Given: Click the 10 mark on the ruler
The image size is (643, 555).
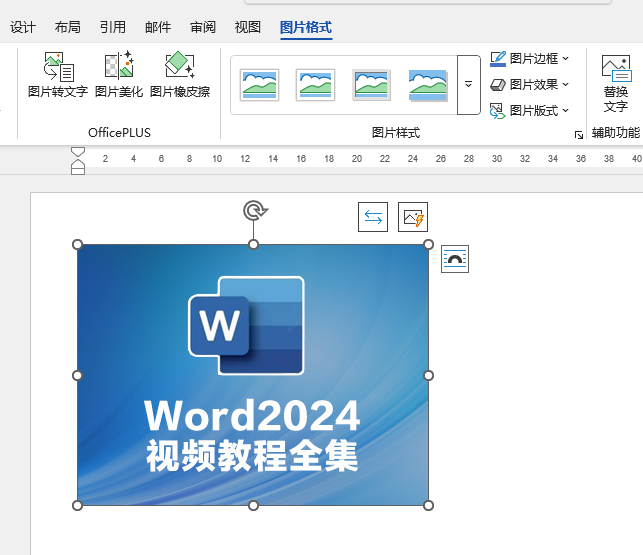Looking at the screenshot, I should click(217, 159).
